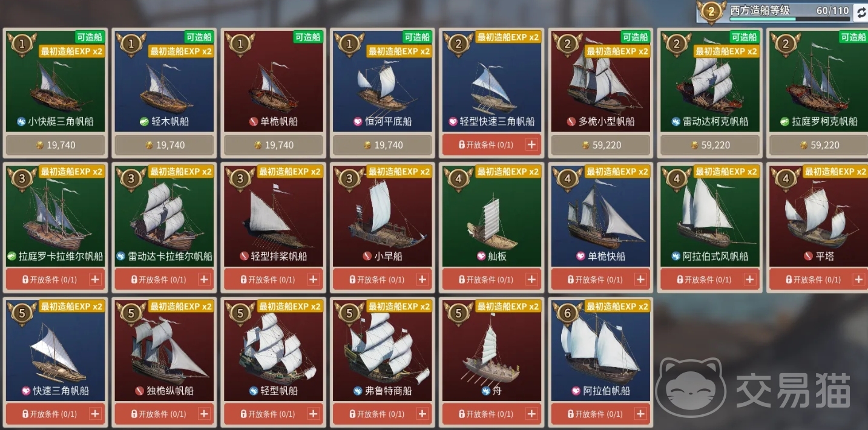Image resolution: width=868 pixels, height=430 pixels.
Task: Open the 独桅纵帆船 ship card
Action: coord(165,350)
